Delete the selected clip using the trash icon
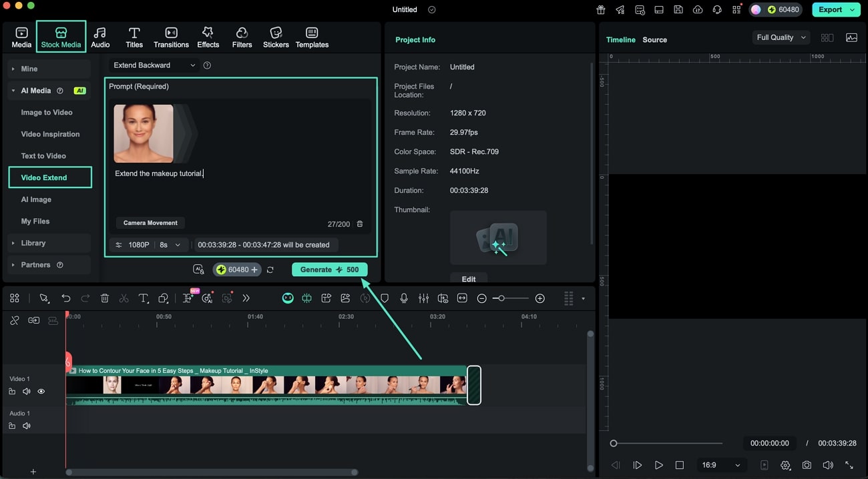Image resolution: width=868 pixels, height=479 pixels. click(105, 298)
